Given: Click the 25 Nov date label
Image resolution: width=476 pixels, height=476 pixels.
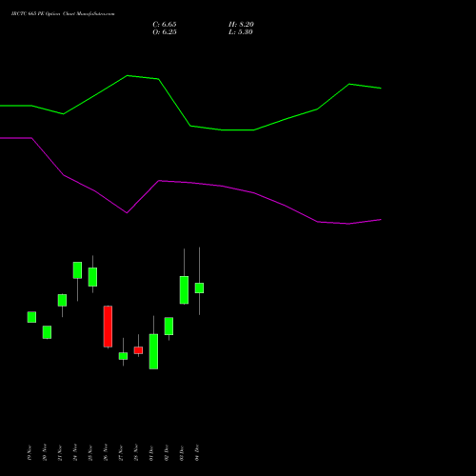Looking at the screenshot, I should coord(90,453).
